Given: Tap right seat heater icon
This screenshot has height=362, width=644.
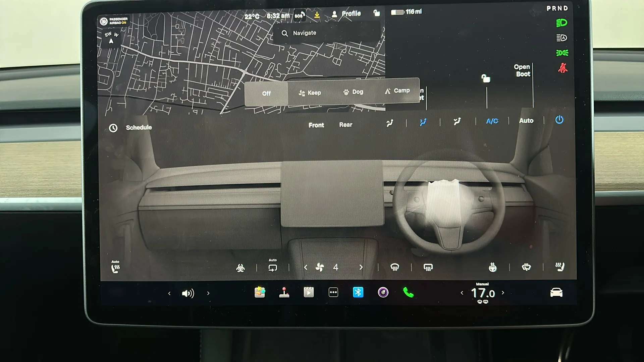Looking at the screenshot, I should tap(560, 267).
